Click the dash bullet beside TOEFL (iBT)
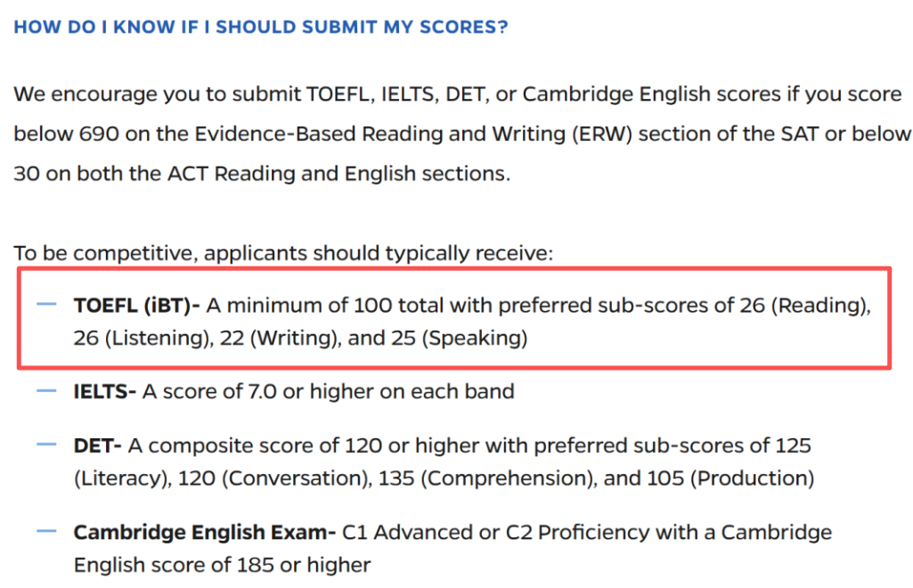The image size is (913, 588). tap(46, 305)
